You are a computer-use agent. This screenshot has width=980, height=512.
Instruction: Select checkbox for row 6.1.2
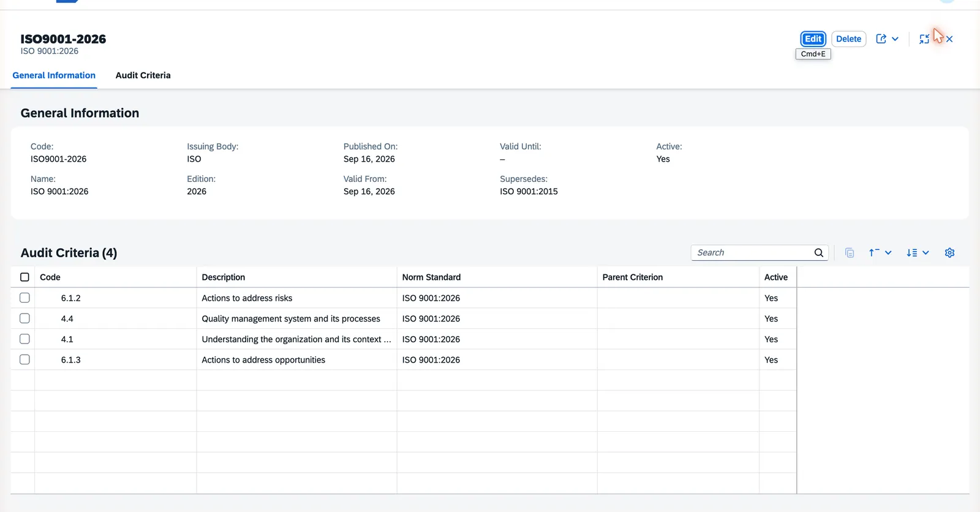point(24,298)
